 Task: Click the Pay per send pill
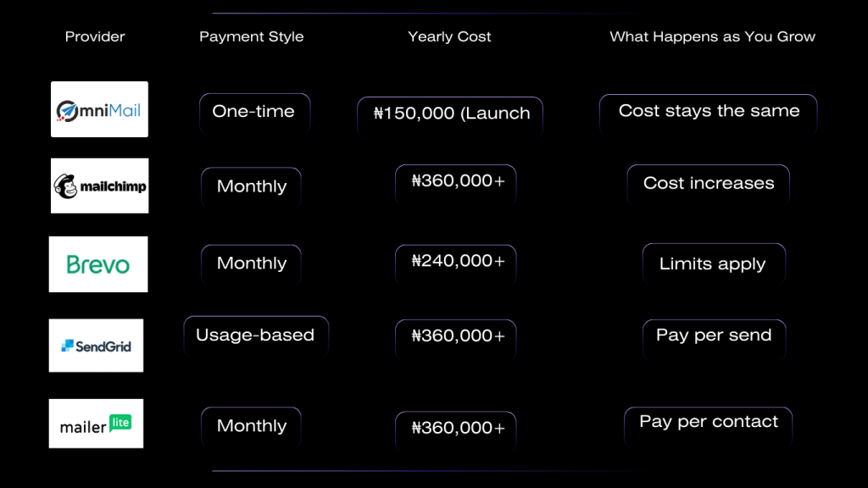click(x=714, y=336)
